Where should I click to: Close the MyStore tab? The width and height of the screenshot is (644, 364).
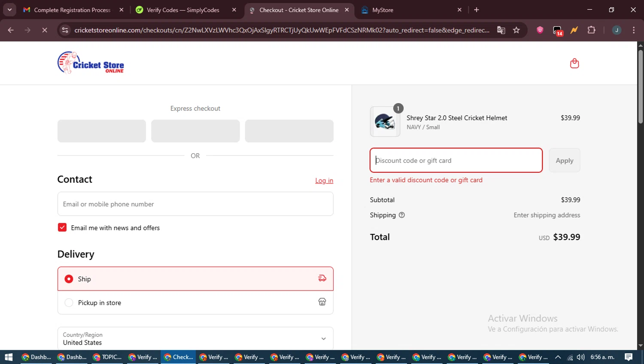pos(459,10)
